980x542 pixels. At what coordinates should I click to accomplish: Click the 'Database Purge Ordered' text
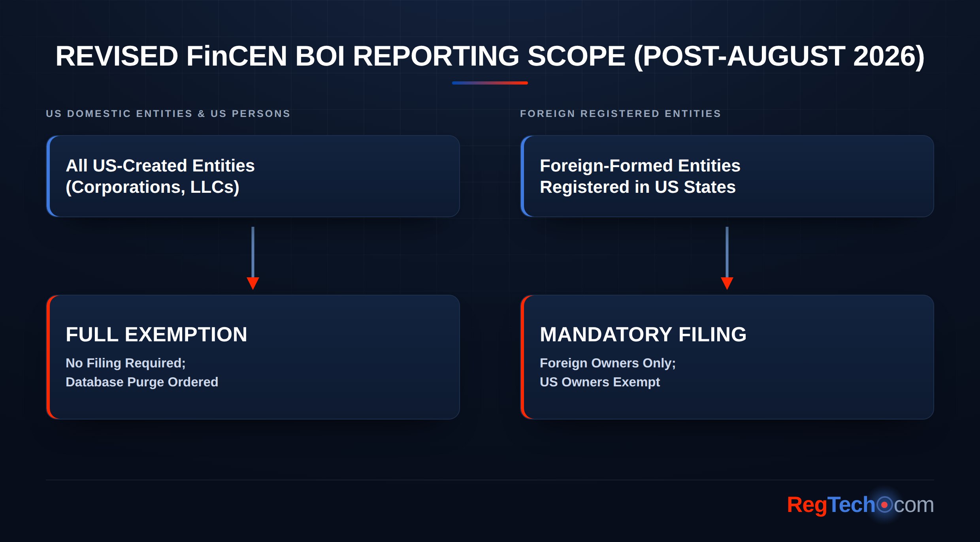pos(142,382)
